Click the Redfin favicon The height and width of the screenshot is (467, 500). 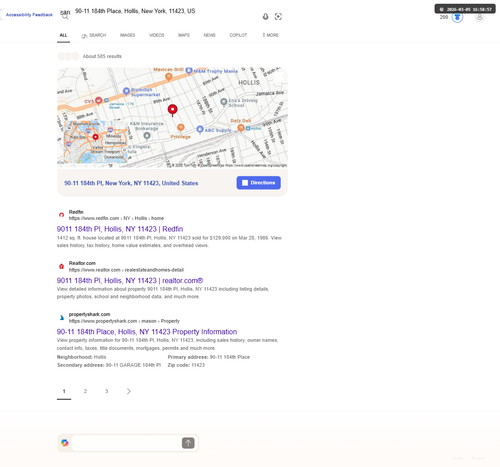point(61,215)
